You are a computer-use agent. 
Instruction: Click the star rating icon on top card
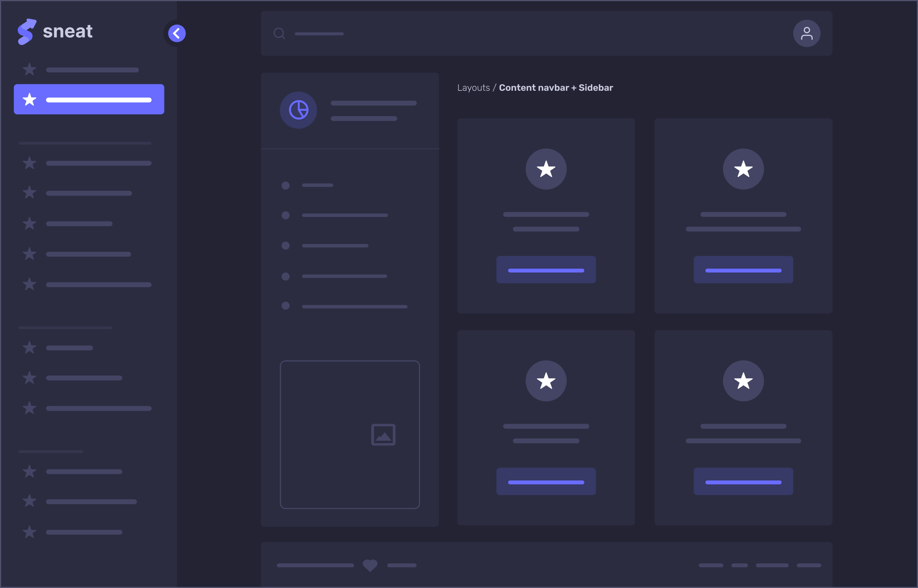(546, 169)
